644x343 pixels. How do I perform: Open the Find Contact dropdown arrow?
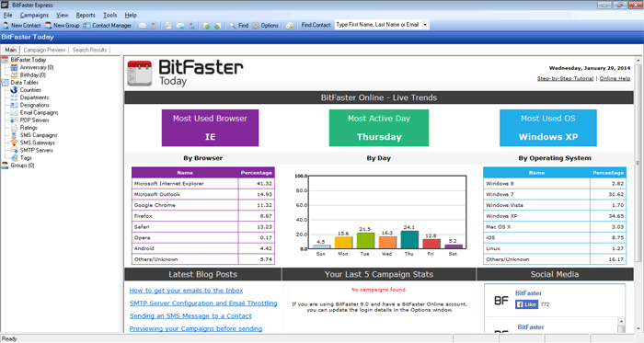425,25
